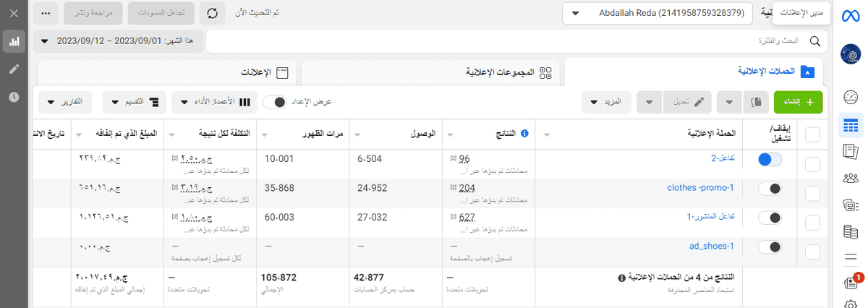Open the charts panel bar-graph icon
This screenshot has height=308, width=868.
tap(14, 41)
